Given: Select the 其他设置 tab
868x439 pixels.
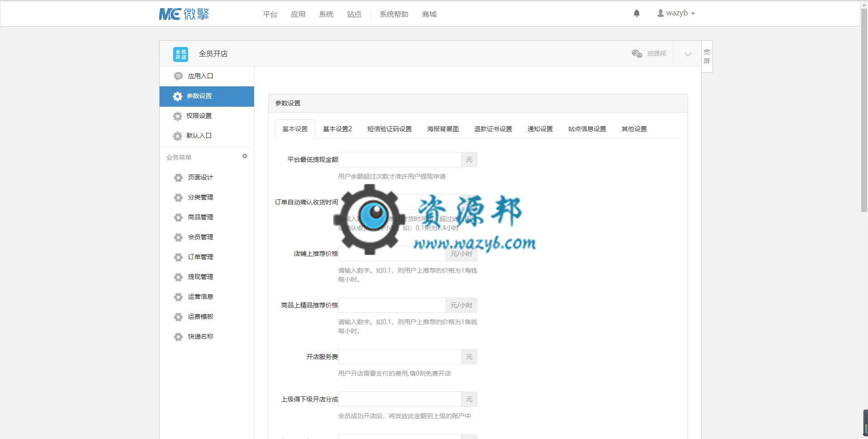Looking at the screenshot, I should click(x=634, y=129).
